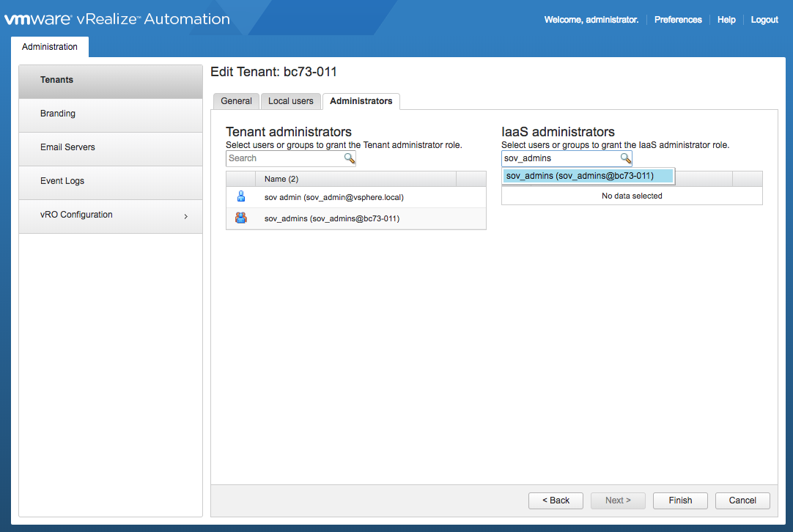
Task: Select the sov admin (sov_admin@vsphere.local) row
Action: [356, 197]
